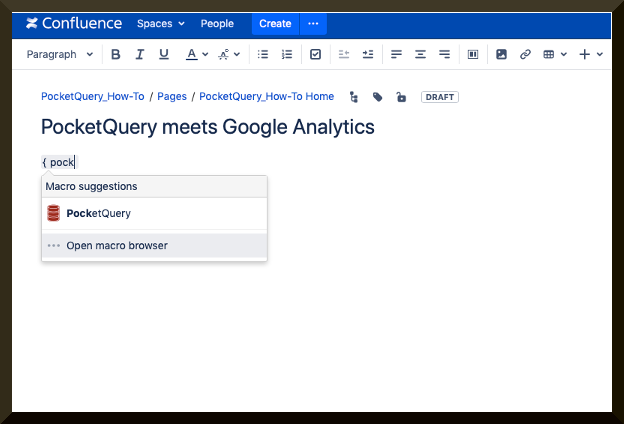Viewport: 624px width, 424px height.
Task: Expand the table dropdown arrow
Action: (x=564, y=54)
